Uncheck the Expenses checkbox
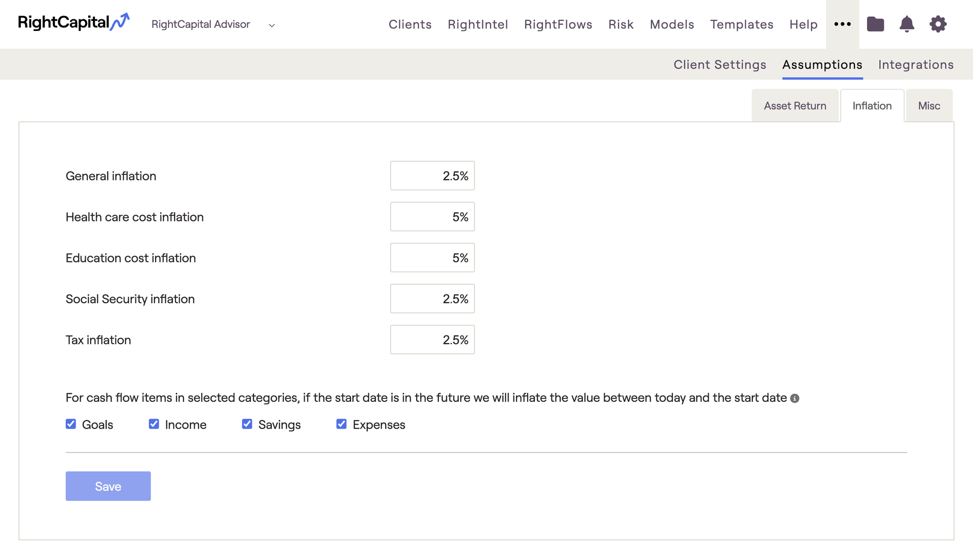This screenshot has width=973, height=560. (342, 424)
